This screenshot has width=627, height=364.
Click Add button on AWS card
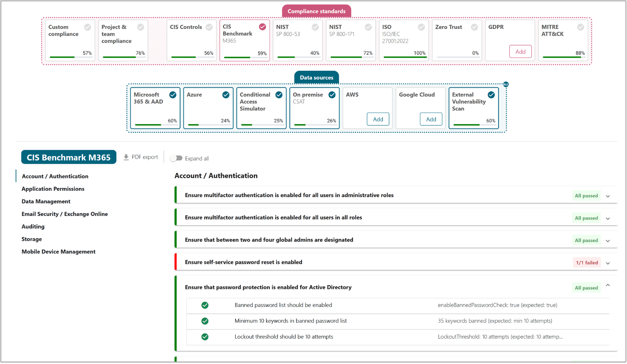tap(378, 119)
